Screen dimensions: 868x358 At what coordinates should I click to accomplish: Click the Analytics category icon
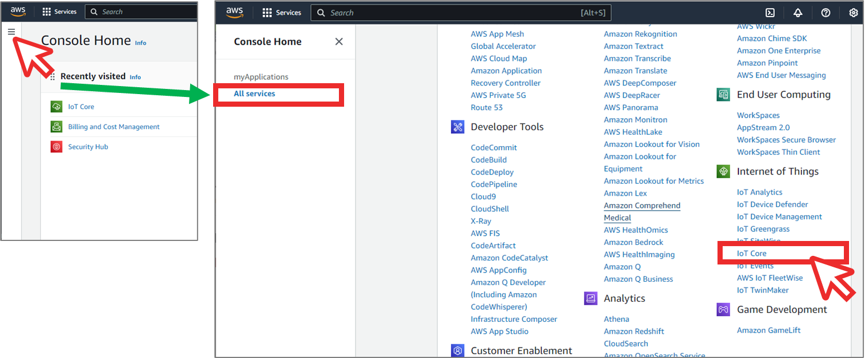(591, 298)
